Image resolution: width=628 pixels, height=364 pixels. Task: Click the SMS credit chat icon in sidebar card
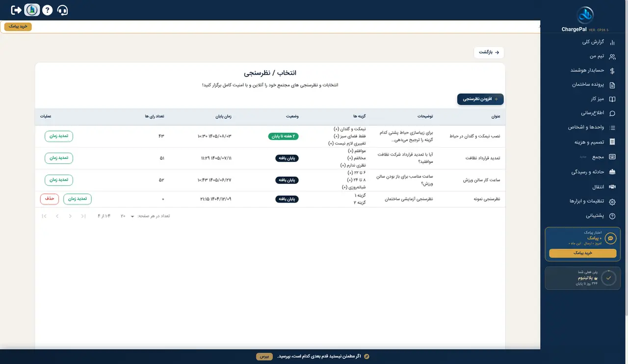point(611,238)
